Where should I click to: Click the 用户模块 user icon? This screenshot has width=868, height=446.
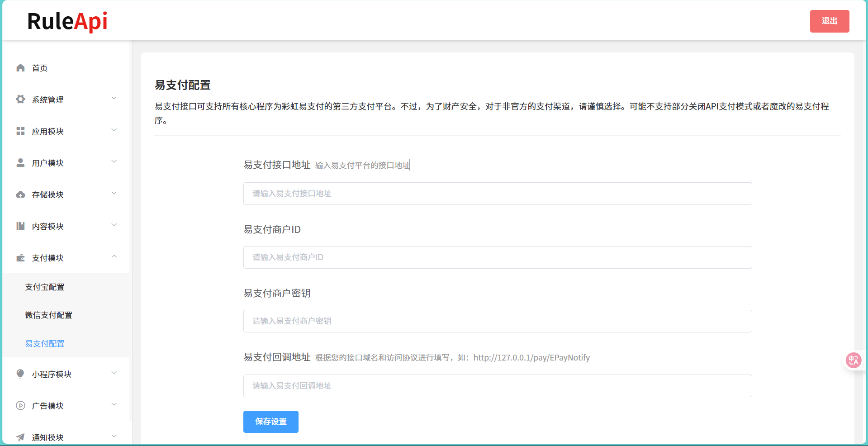coord(20,163)
